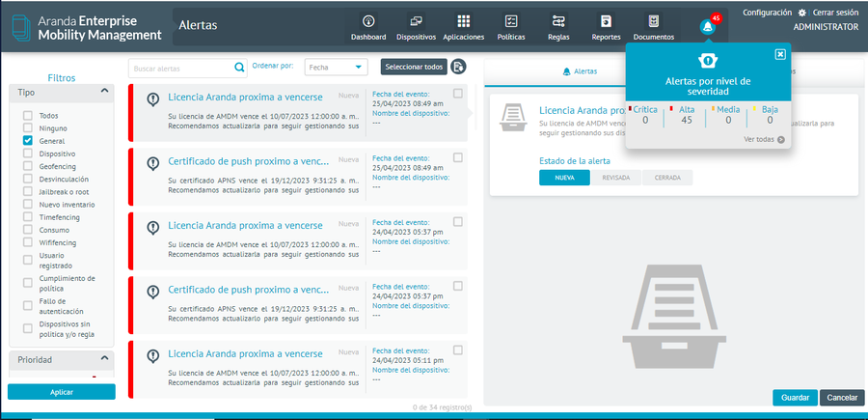Viewport: 868px width, 420px height.
Task: Click the Guardar button
Action: (795, 398)
